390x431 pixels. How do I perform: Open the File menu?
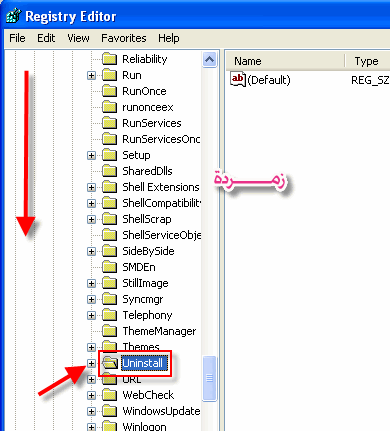point(17,38)
